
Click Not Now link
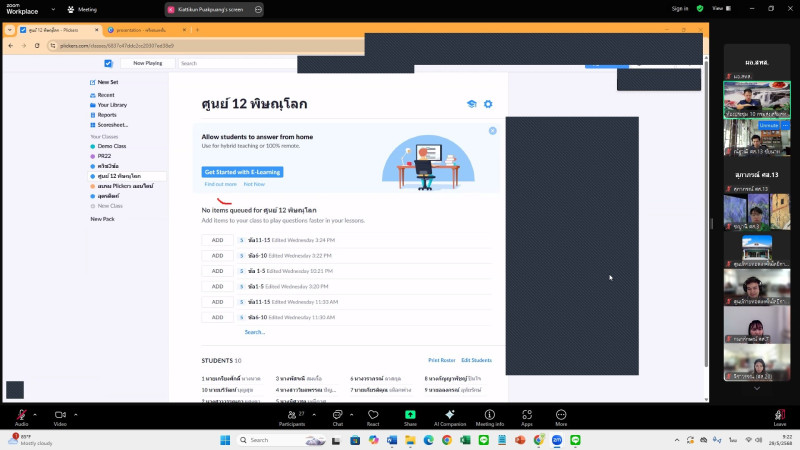click(254, 184)
